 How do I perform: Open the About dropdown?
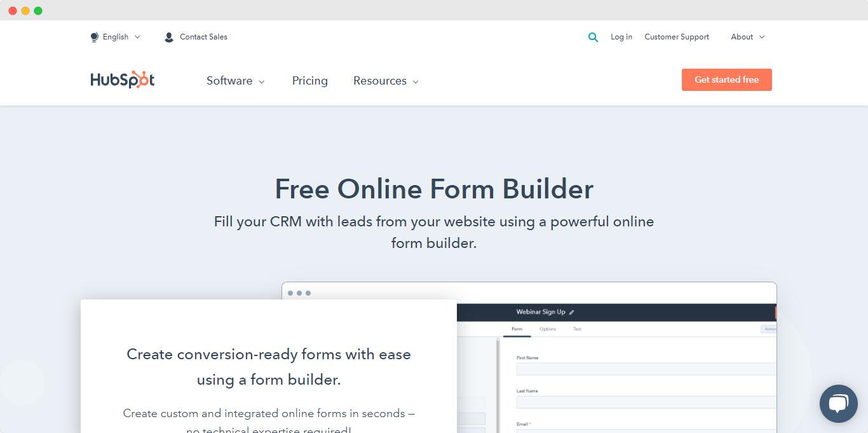[747, 37]
